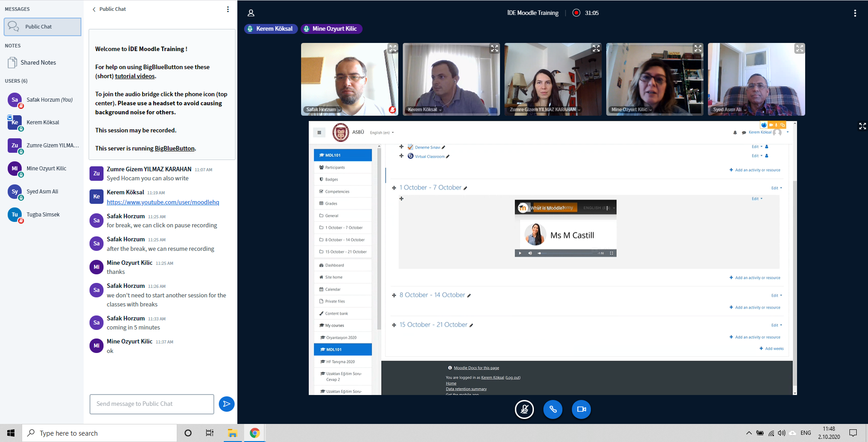The width and height of the screenshot is (868, 442).
Task: Open Calendar in Moodle sidebar
Action: [343, 289]
